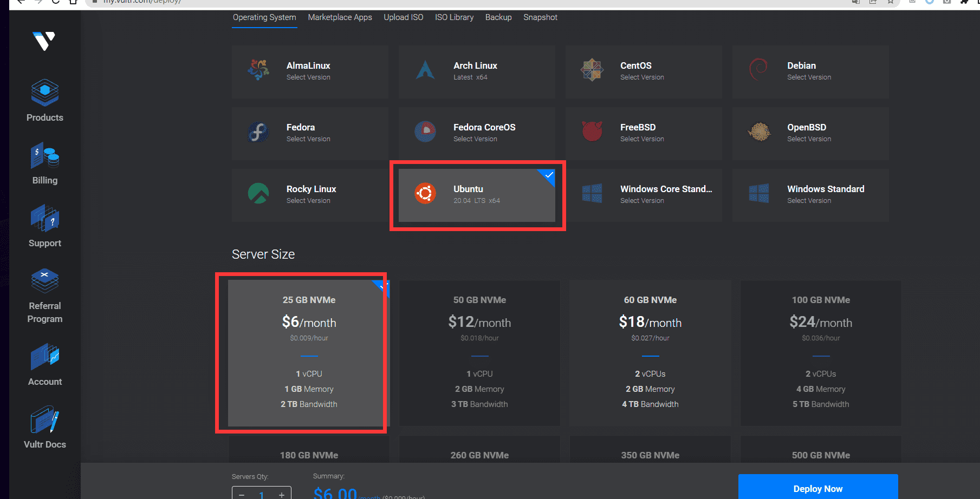Screen dimensions: 980x499
Task: Select the 60 GB NVMe $18/month plan
Action: tap(650, 353)
